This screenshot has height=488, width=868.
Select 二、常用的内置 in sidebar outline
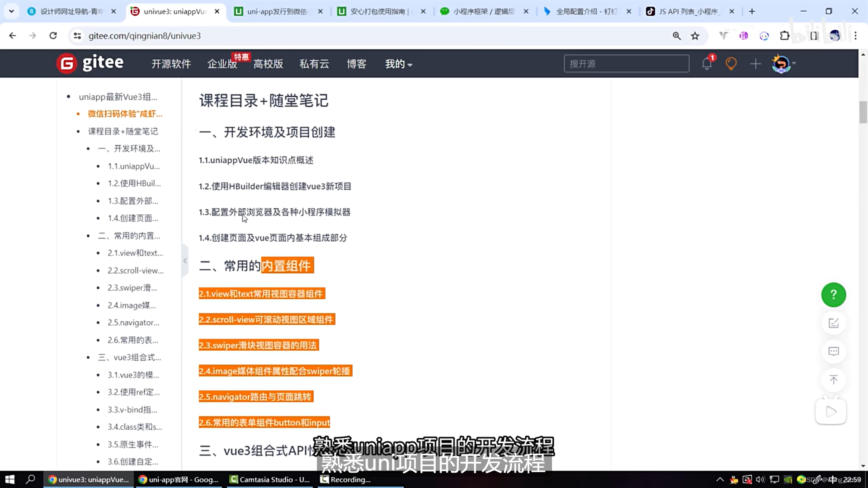[x=129, y=235]
